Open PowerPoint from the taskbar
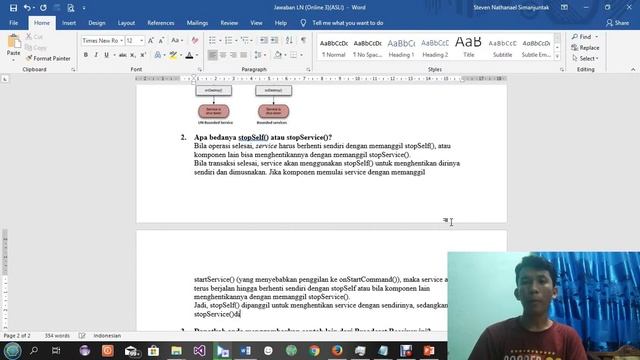 pos(429,351)
